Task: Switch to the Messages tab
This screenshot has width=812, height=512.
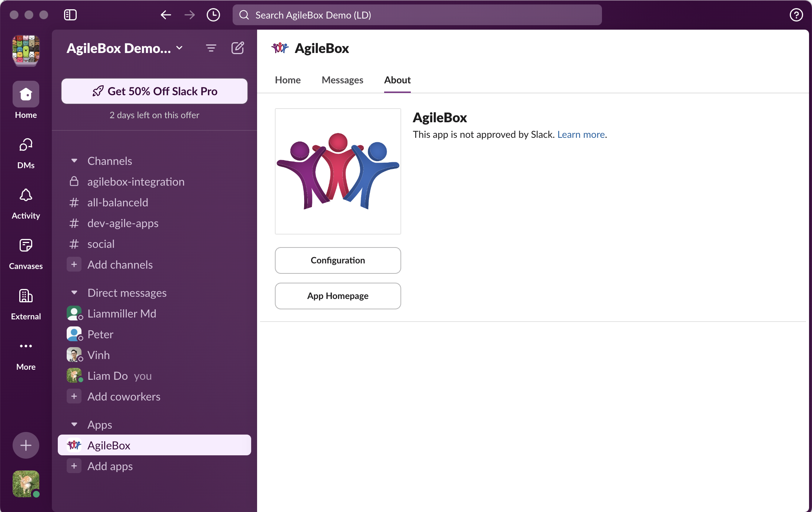Action: coord(342,80)
